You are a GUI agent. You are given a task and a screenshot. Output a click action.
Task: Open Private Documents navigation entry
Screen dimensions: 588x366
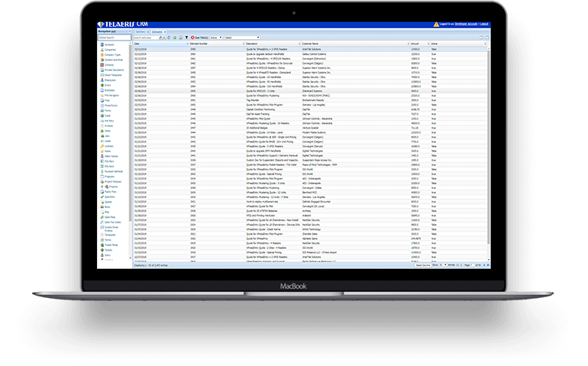(x=114, y=70)
